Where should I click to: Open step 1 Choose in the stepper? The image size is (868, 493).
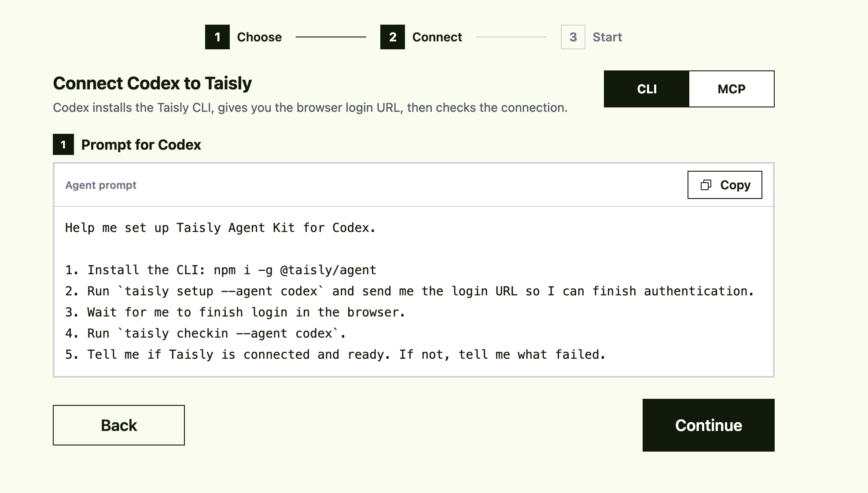(243, 37)
